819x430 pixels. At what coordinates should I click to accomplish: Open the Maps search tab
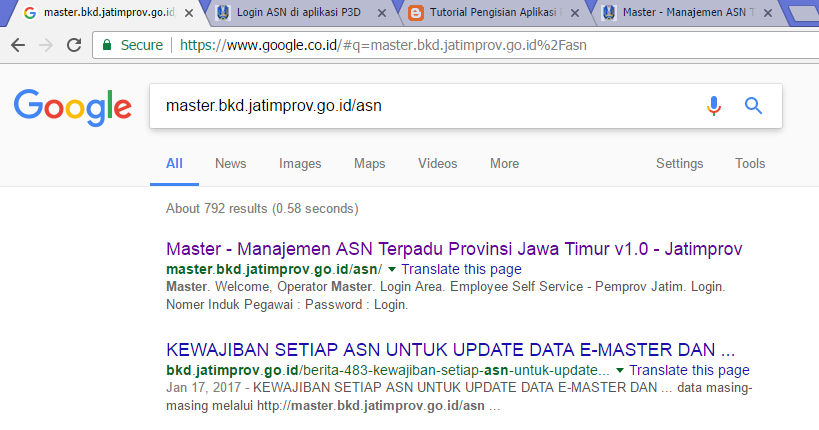tap(369, 164)
